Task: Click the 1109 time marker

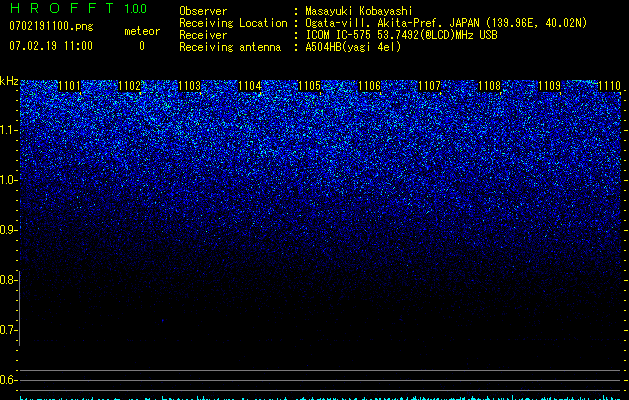Action: (549, 86)
